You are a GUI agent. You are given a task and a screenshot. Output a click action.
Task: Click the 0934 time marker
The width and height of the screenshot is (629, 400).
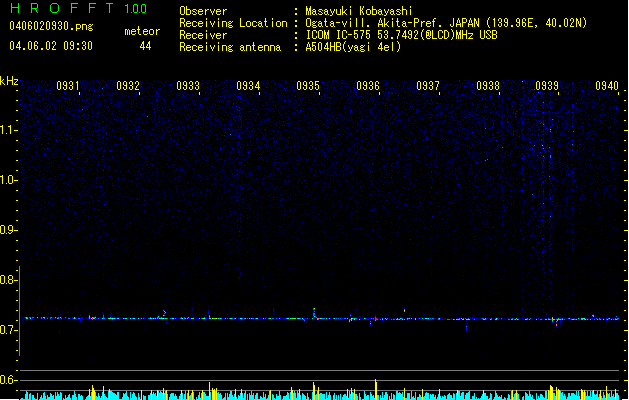coord(248,86)
